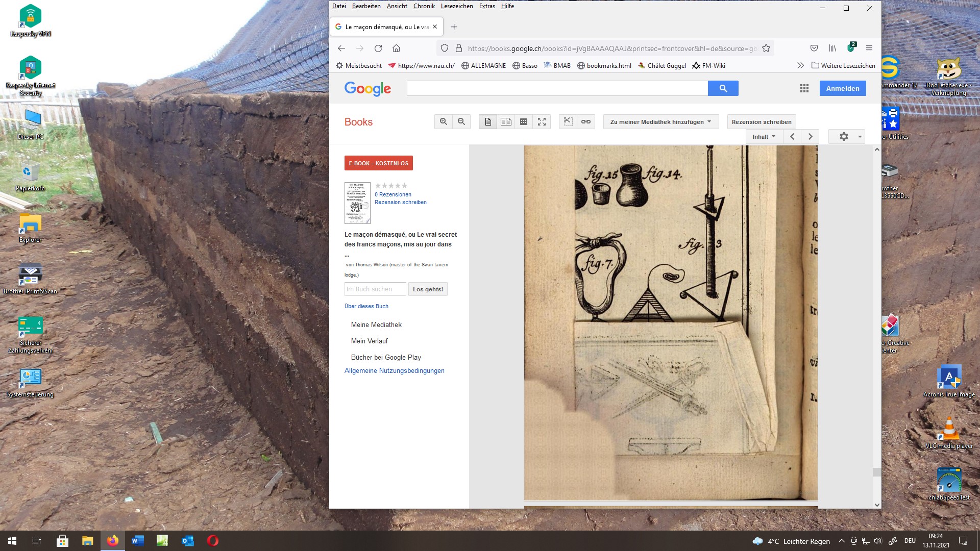Open Outlook from the taskbar

[x=187, y=541]
